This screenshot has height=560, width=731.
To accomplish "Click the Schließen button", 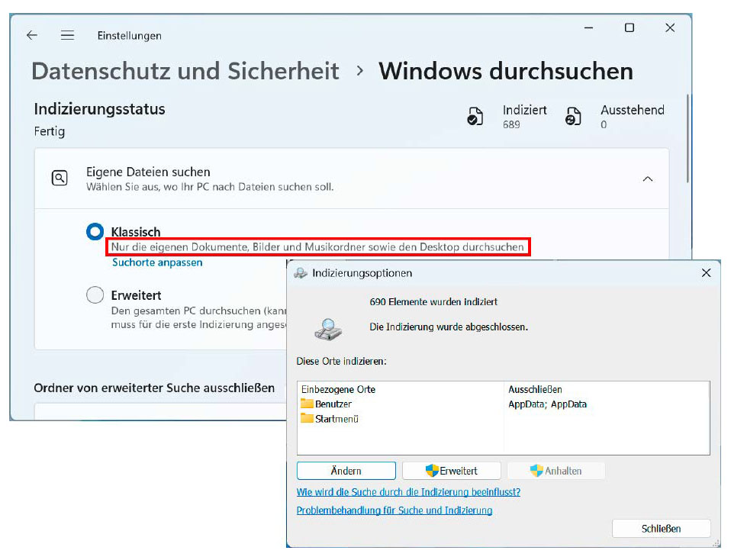I will [661, 529].
